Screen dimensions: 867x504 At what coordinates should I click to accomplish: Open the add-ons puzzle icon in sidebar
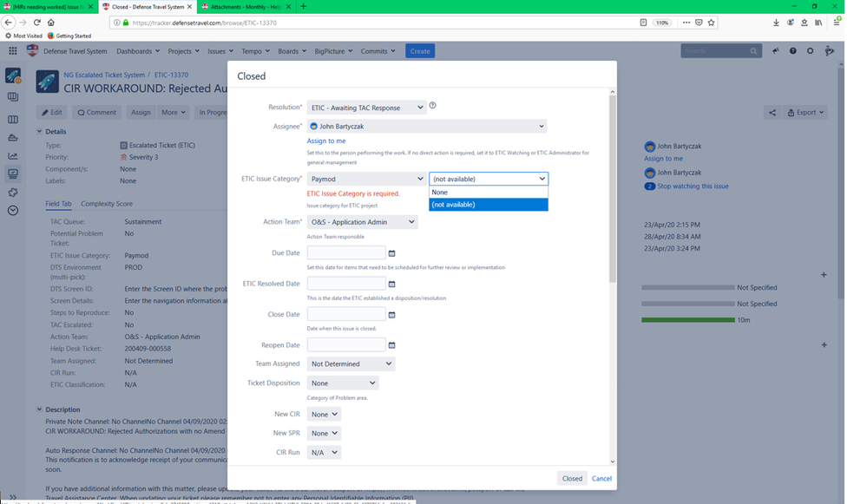click(13, 193)
